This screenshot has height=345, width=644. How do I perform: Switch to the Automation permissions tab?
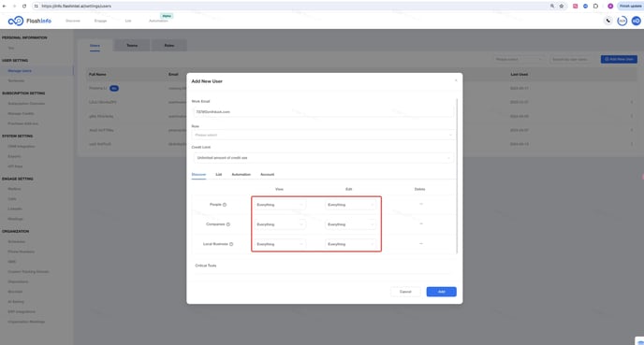(241, 174)
